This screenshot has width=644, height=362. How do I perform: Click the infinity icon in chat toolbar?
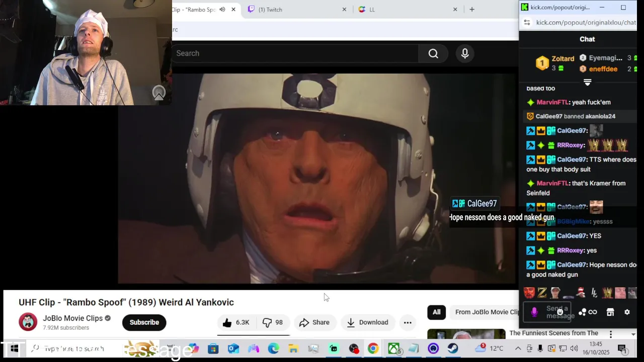[x=593, y=312]
